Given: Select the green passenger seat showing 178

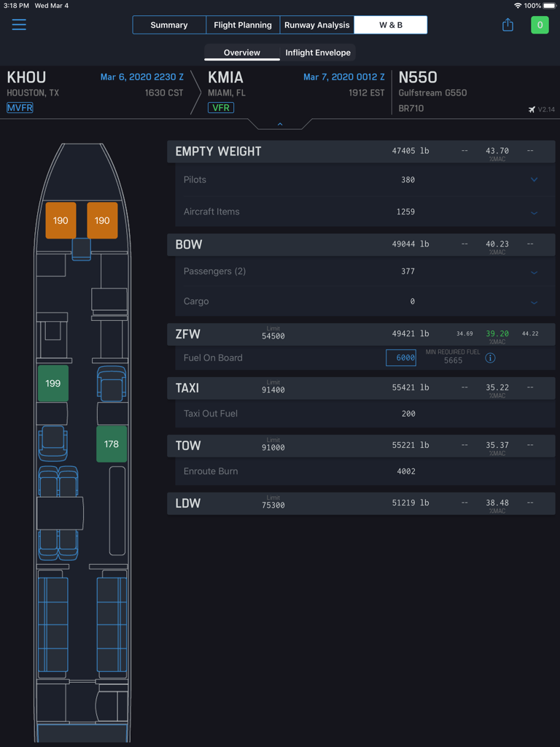Looking at the screenshot, I should pyautogui.click(x=111, y=444).
